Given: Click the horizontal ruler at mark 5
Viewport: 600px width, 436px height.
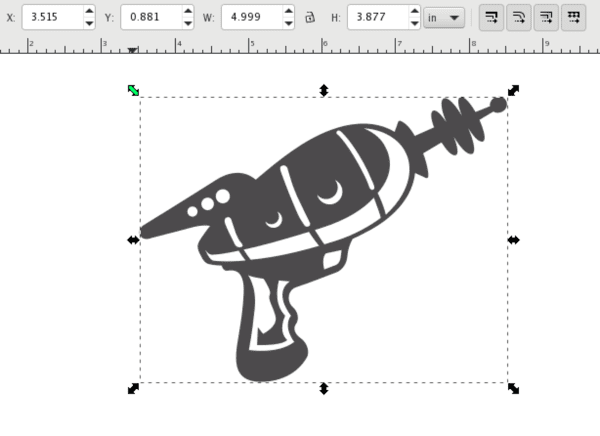Looking at the screenshot, I should pyautogui.click(x=249, y=46).
